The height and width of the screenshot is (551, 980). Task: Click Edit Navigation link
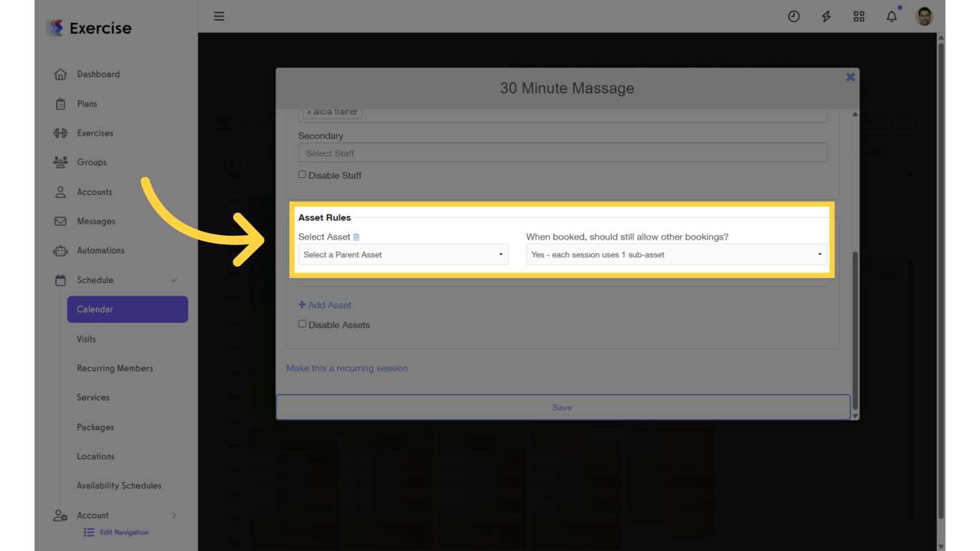pos(124,532)
